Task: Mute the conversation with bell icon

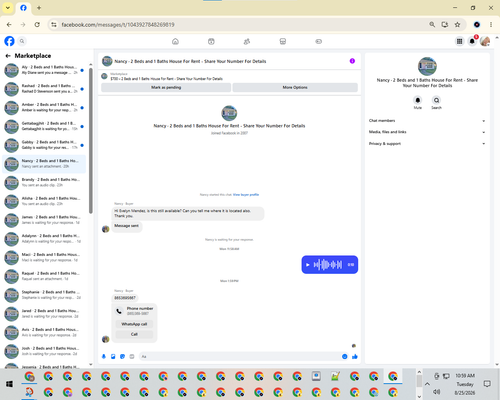Action: tap(418, 100)
